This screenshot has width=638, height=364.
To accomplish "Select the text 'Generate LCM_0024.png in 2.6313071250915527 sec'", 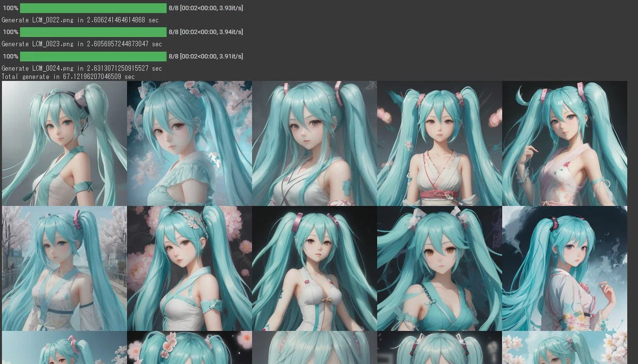I will pyautogui.click(x=82, y=69).
